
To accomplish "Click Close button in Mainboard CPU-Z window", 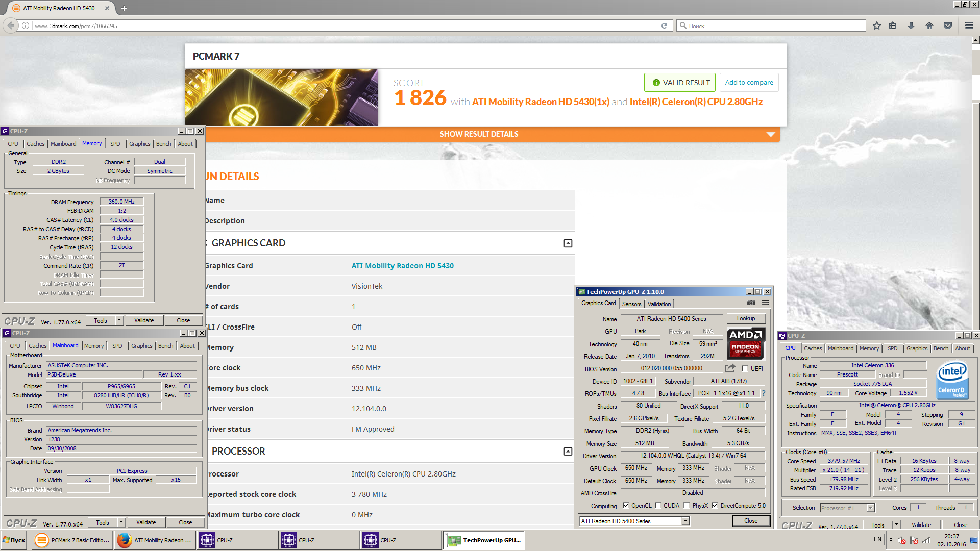I will coord(185,522).
